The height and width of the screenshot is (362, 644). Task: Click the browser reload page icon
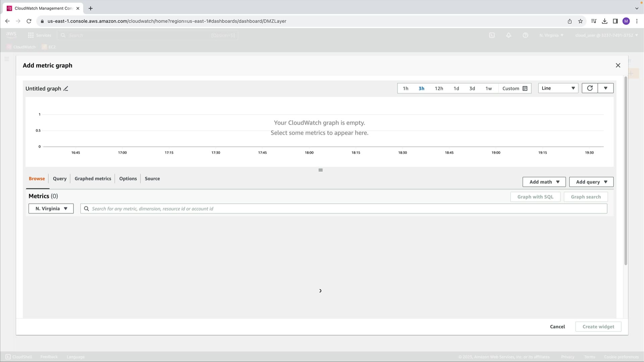click(x=29, y=21)
